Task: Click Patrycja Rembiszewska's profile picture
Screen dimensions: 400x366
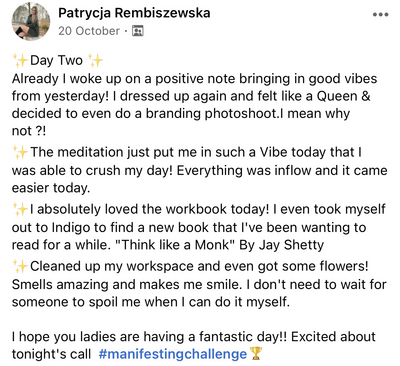Action: coord(31,22)
